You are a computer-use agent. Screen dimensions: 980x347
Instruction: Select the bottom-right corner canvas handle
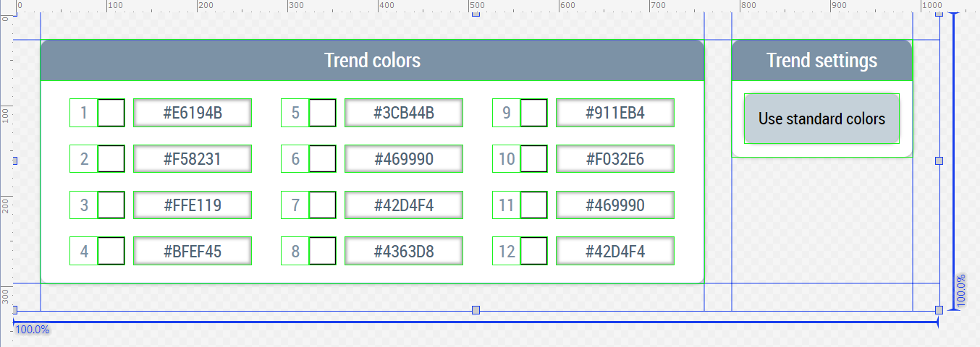(x=939, y=310)
